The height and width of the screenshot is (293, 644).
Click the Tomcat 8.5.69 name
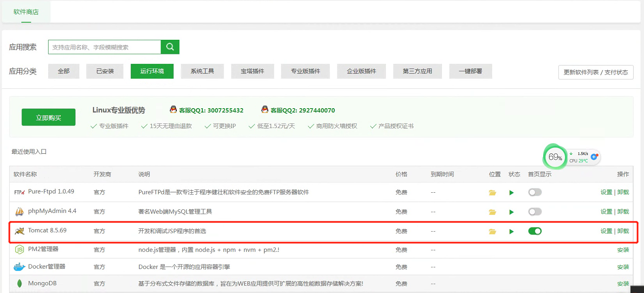coord(47,230)
